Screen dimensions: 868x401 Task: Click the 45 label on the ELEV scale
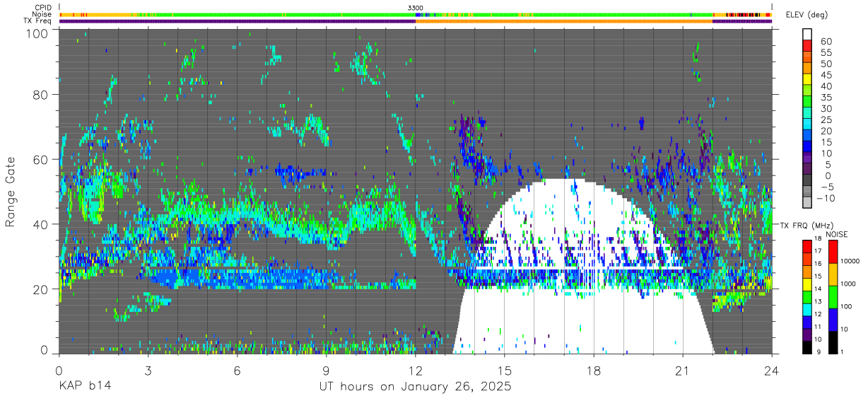click(x=826, y=75)
